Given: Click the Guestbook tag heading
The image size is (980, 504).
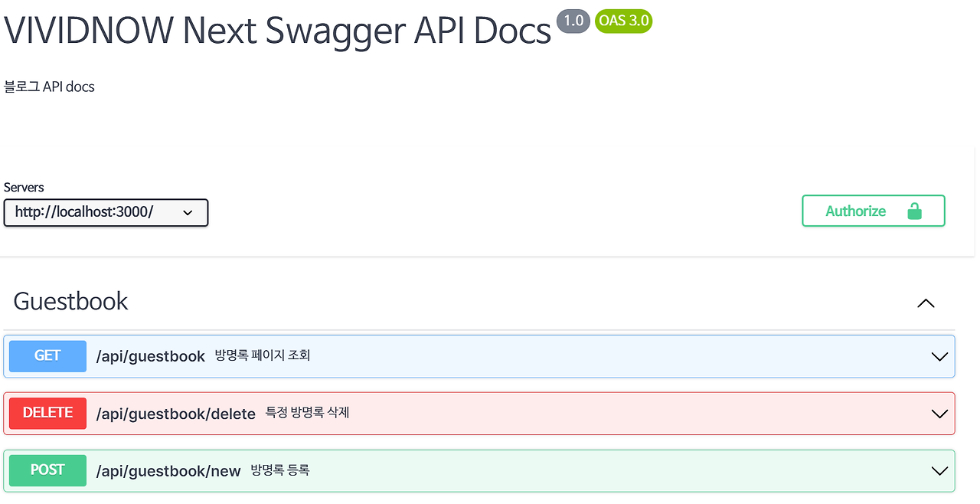Looking at the screenshot, I should pos(71,301).
